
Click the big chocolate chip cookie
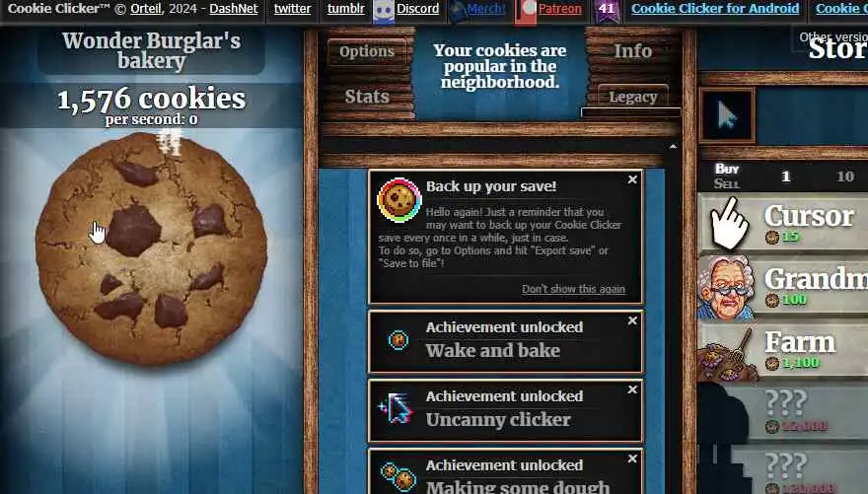[151, 248]
